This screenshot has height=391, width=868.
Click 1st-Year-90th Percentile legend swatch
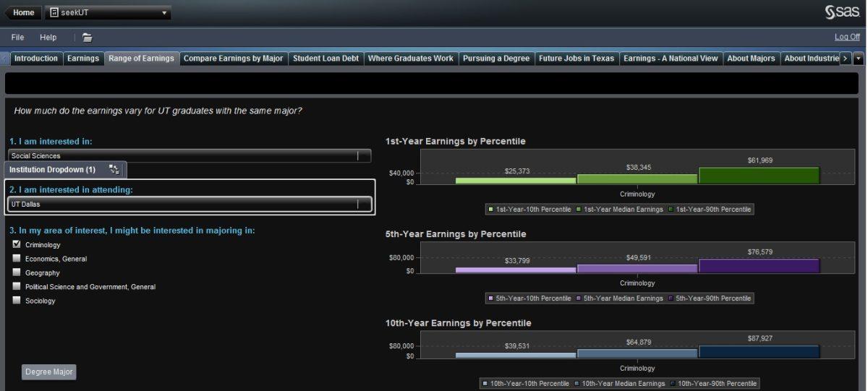pyautogui.click(x=671, y=209)
